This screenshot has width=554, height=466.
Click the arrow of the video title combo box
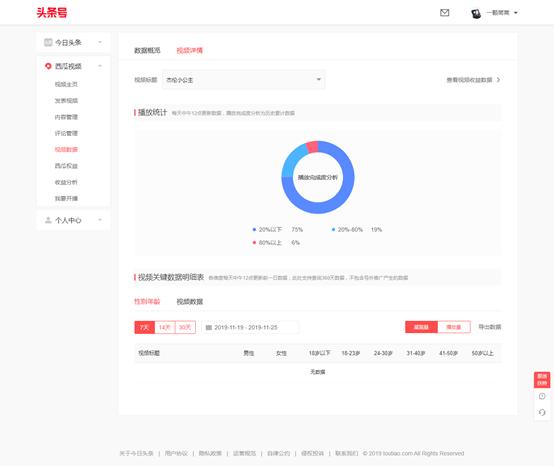point(318,79)
